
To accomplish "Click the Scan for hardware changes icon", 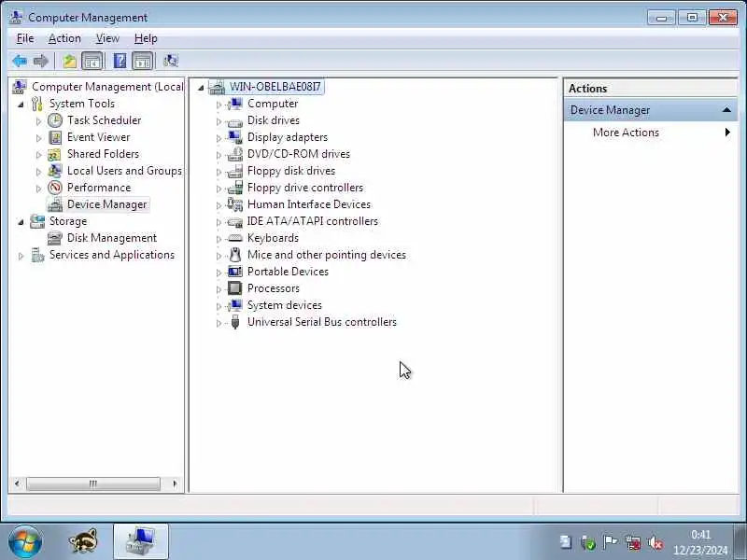I will [171, 61].
